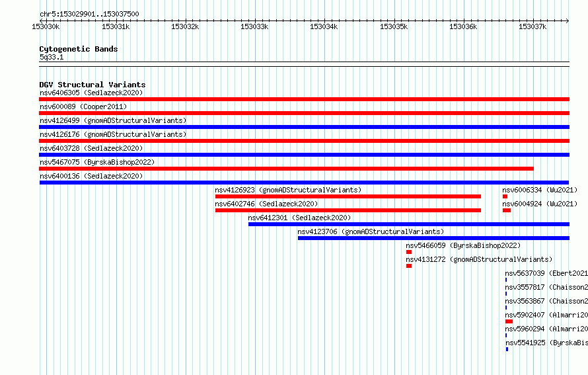Open nsv4126923 (gnomADStructuralVariants) label
Image resolution: width=588 pixels, height=375 pixels.
288,190
